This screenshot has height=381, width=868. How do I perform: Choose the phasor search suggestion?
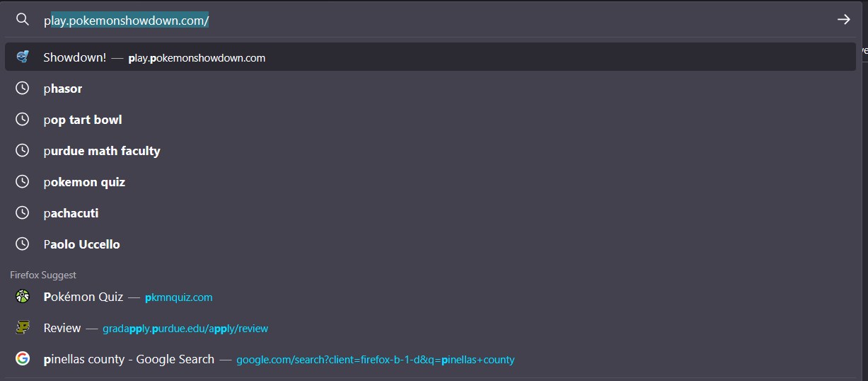(x=430, y=89)
